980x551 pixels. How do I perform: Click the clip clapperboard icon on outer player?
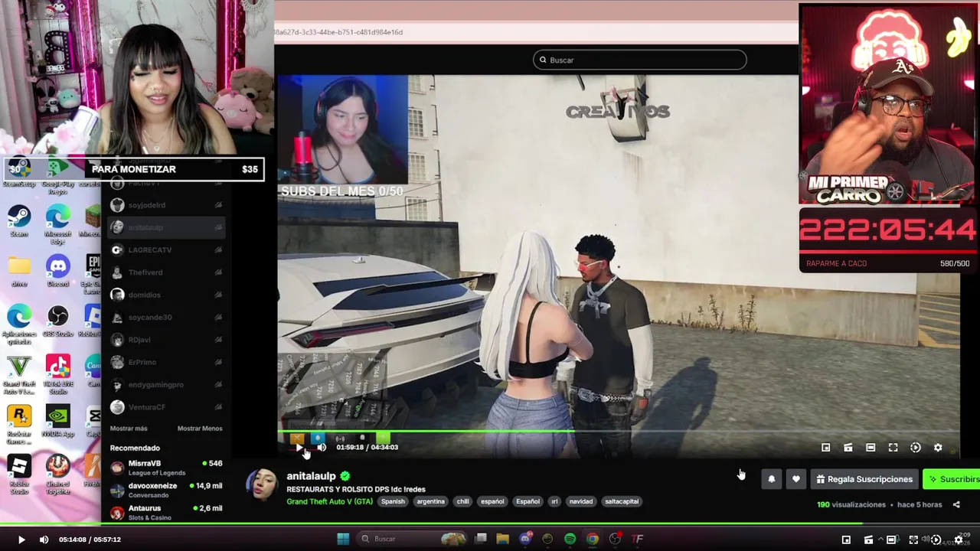(868, 540)
